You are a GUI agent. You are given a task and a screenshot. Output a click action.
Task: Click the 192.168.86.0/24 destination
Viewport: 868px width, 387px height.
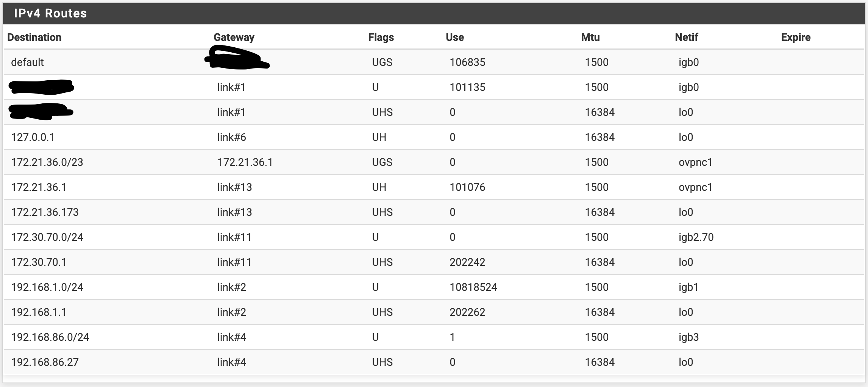[50, 337]
